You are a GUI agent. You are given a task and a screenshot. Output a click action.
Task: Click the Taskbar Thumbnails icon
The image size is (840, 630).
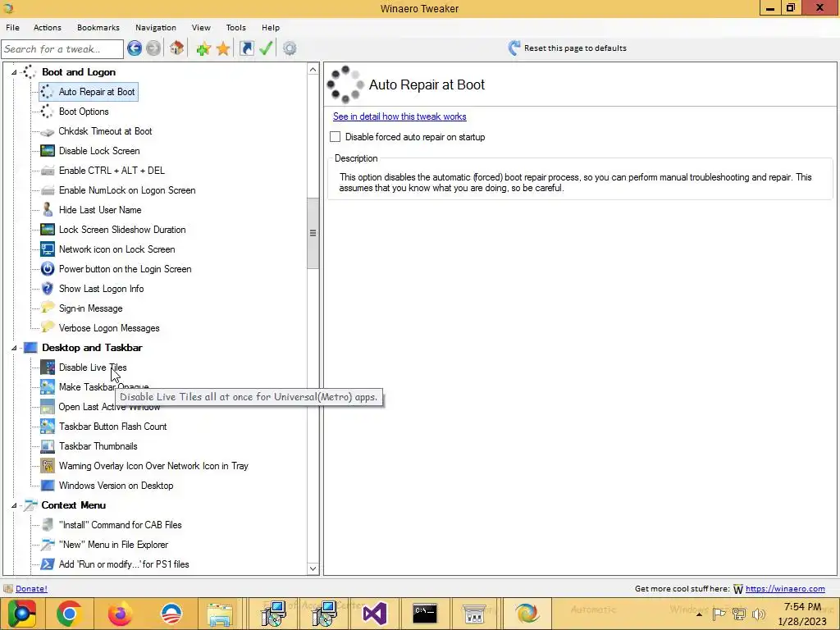click(x=47, y=446)
